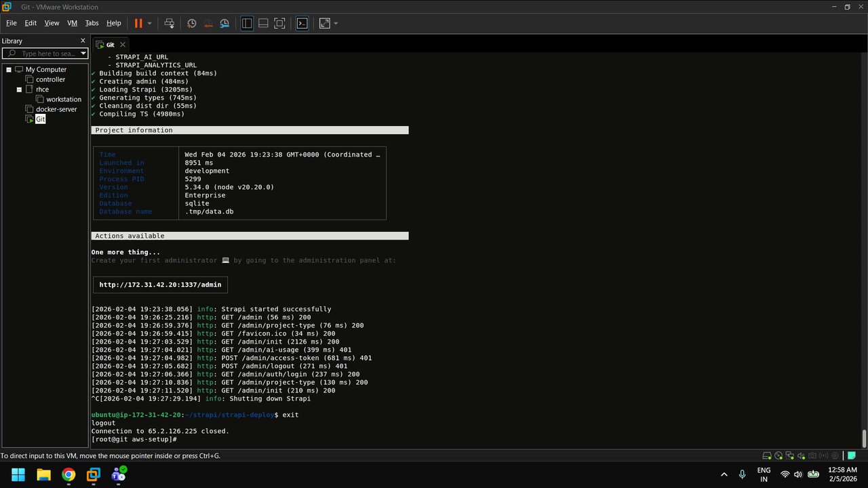Select the running Git VM in the library
This screenshot has width=868, height=488.
[x=41, y=119]
